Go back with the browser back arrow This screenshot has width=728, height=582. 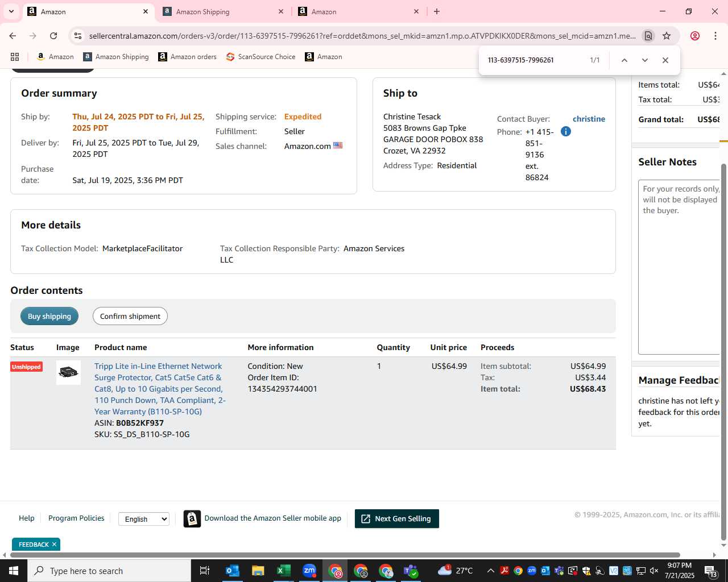click(x=13, y=36)
